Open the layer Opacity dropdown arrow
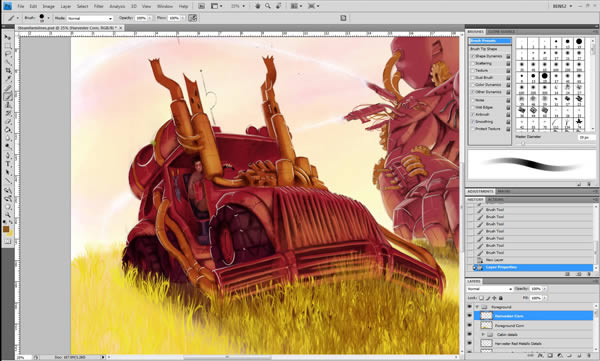This screenshot has width=600, height=361. pos(545,289)
